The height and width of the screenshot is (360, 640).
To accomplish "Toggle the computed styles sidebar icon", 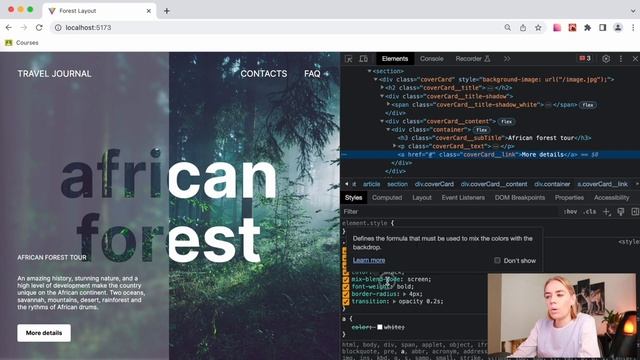I will click(x=635, y=211).
